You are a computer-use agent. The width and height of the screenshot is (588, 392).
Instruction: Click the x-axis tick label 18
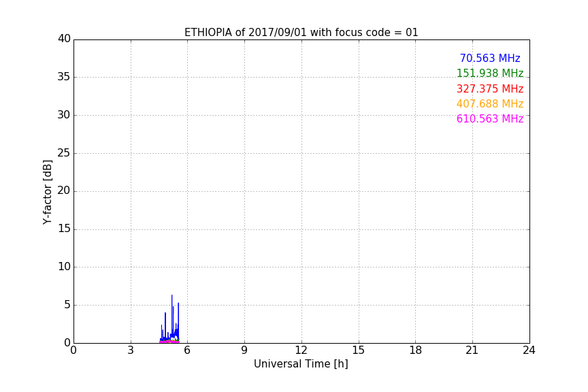point(416,350)
